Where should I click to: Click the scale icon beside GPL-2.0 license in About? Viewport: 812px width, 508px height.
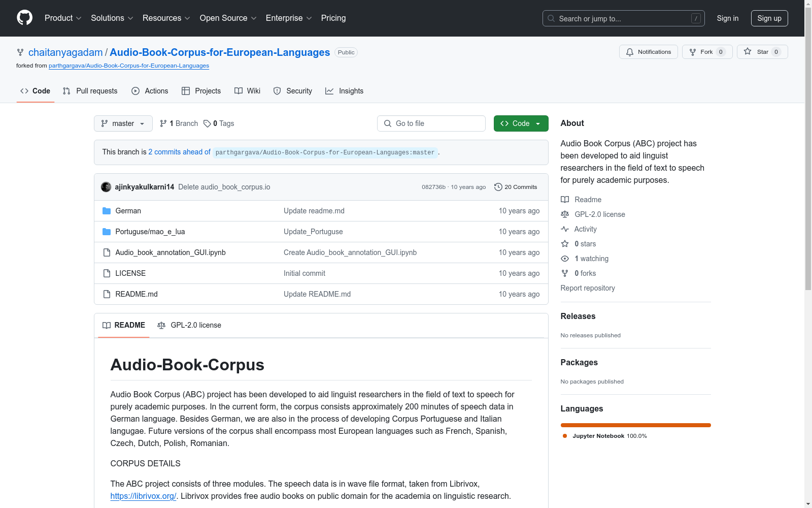coord(565,214)
